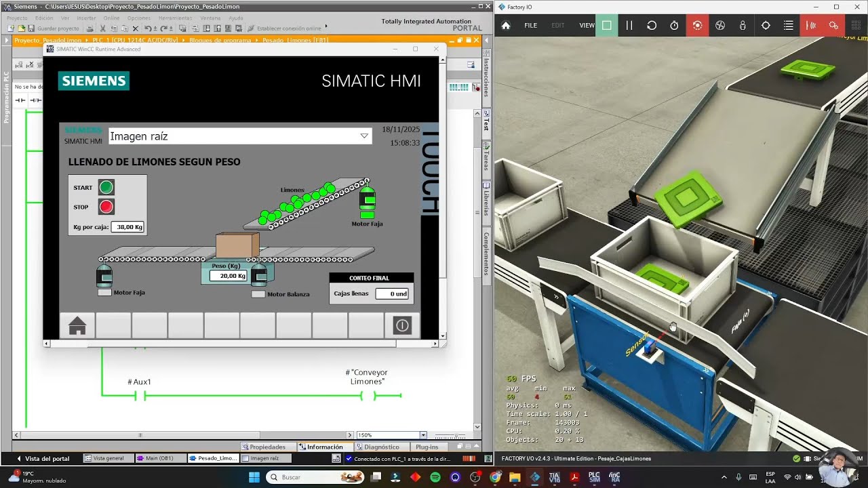Click Windows Start button
Screen dimensions: 868x488
click(x=254, y=477)
